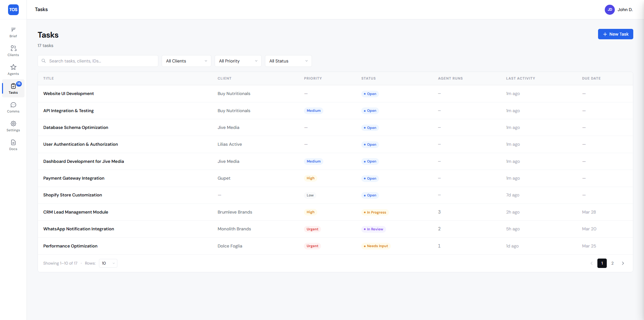Click the Mar 28 due date
Viewport: 644px width, 320px height.
[589, 212]
